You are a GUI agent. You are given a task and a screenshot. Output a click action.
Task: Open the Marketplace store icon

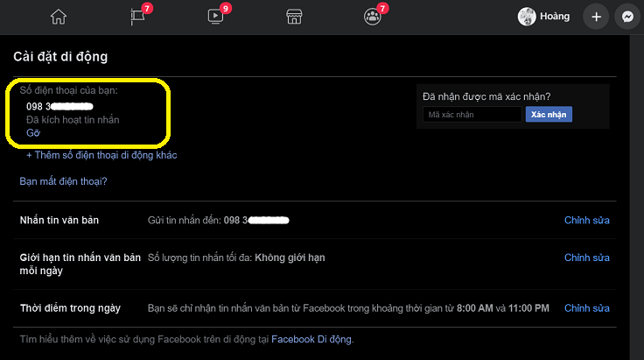click(294, 17)
